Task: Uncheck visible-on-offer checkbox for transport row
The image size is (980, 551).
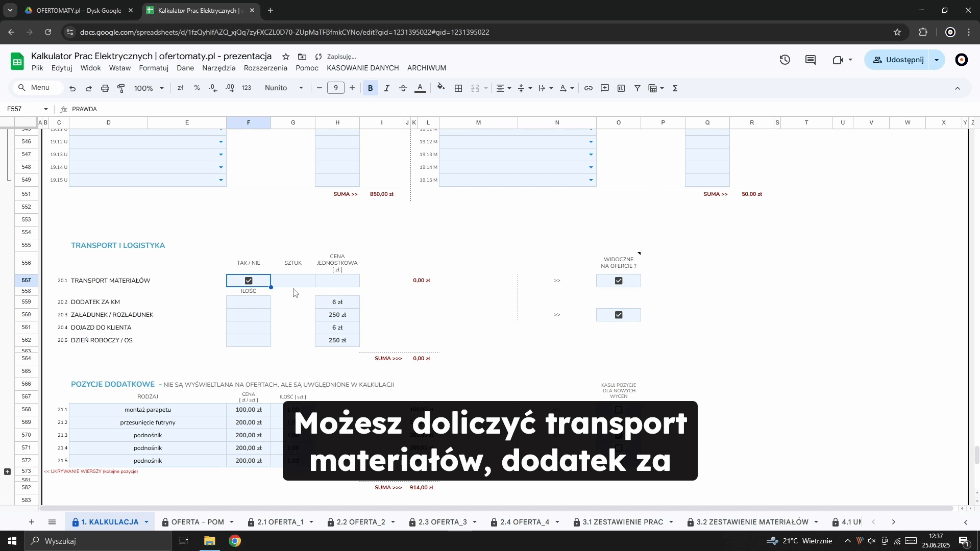Action: coord(619,281)
